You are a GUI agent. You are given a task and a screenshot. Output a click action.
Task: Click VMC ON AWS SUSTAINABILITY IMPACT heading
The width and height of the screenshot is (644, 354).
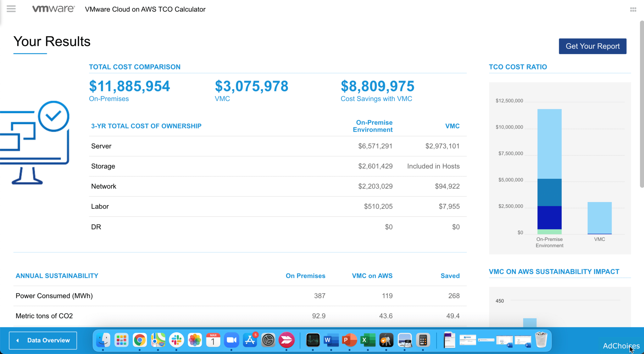[x=554, y=272]
